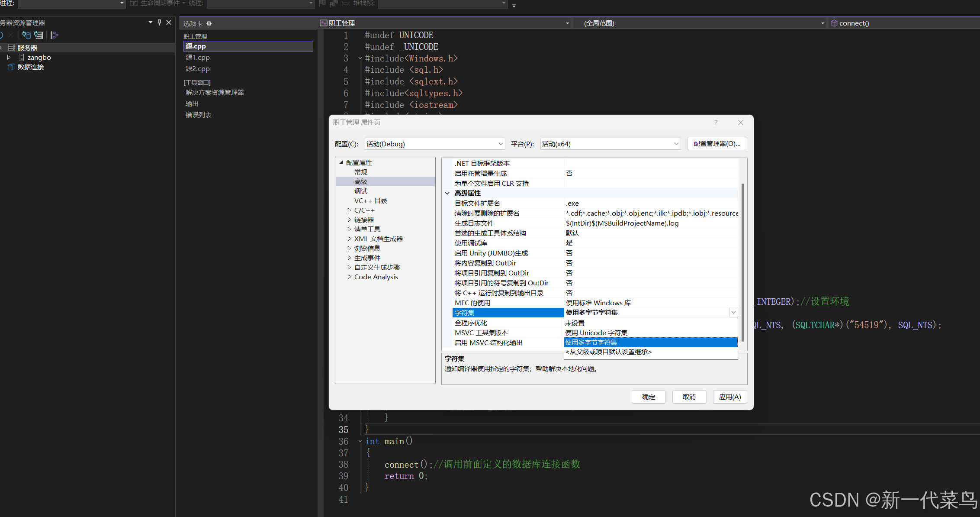Click the 生命周期事件 lightning icon in debug toolbar
This screenshot has width=980, height=517.
tap(134, 4)
